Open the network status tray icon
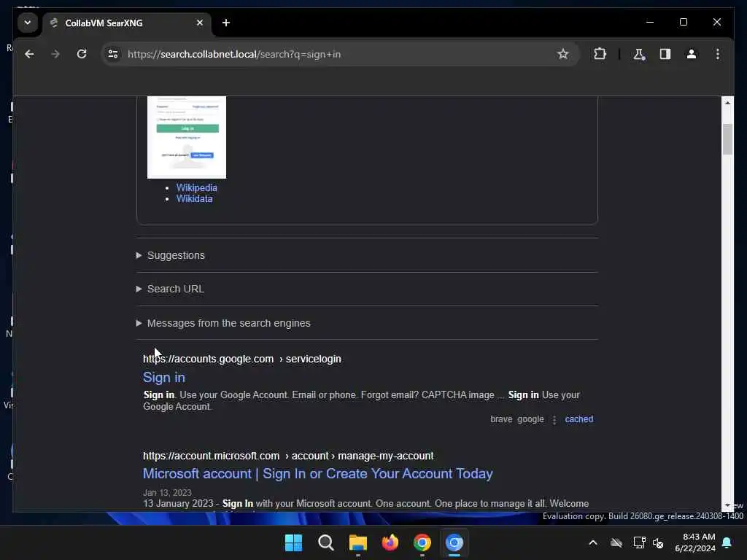 [x=639, y=542]
